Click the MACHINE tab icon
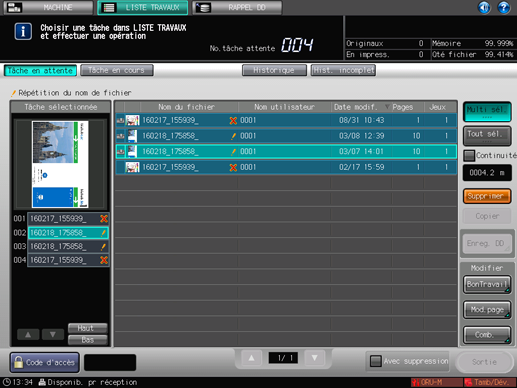The width and height of the screenshot is (517, 388). [14, 7]
